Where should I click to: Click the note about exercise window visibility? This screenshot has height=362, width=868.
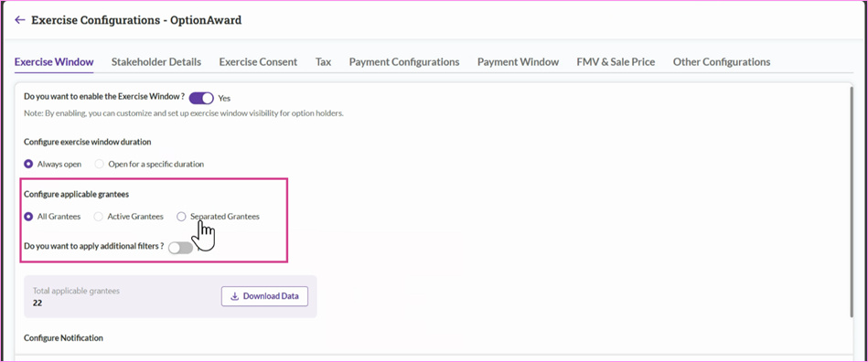tap(184, 113)
